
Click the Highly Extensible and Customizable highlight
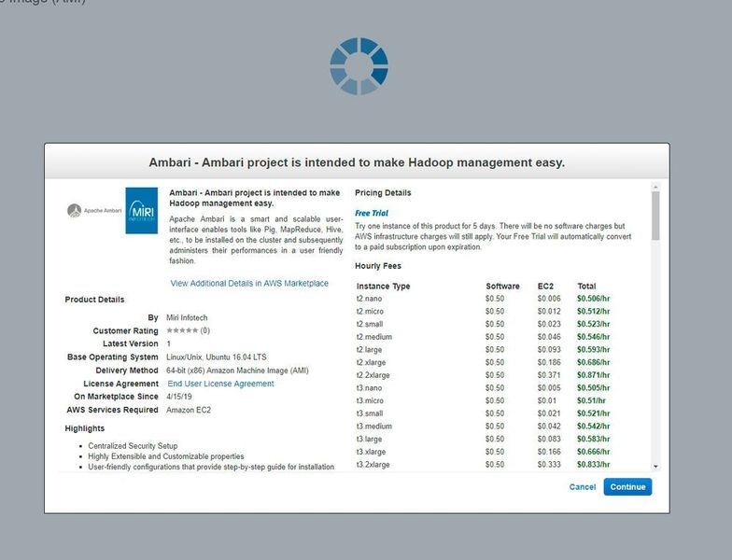166,456
